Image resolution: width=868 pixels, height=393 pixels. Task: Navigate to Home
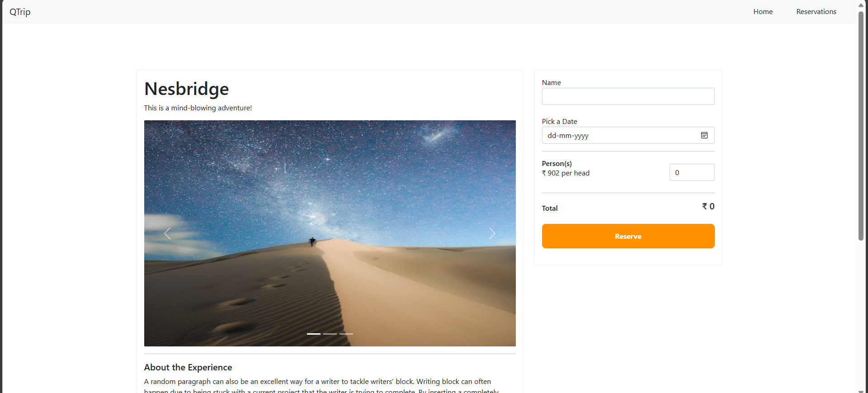763,11
